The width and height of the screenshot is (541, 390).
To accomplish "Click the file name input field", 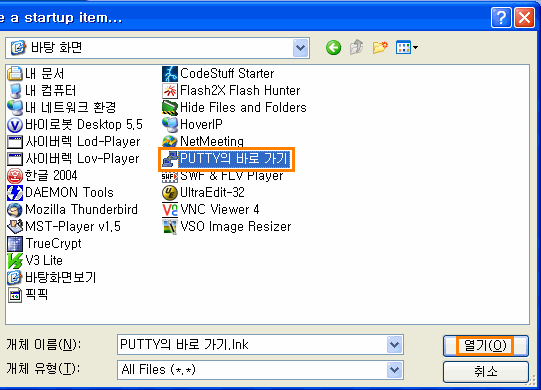I will (x=252, y=344).
